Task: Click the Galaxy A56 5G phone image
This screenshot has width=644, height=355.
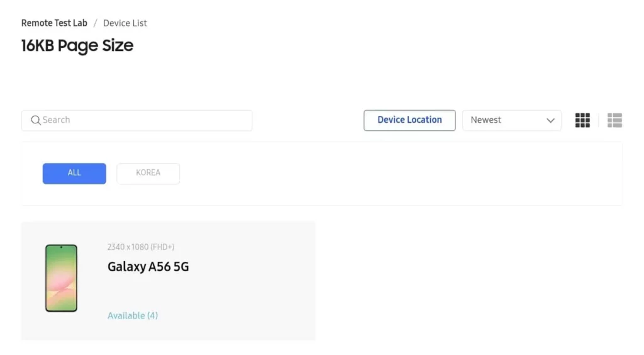Action: (x=61, y=278)
